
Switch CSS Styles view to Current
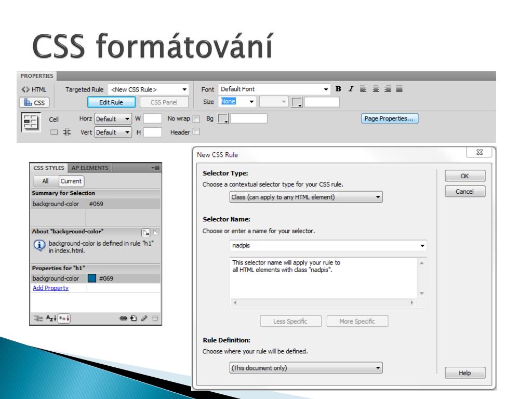[x=71, y=181]
